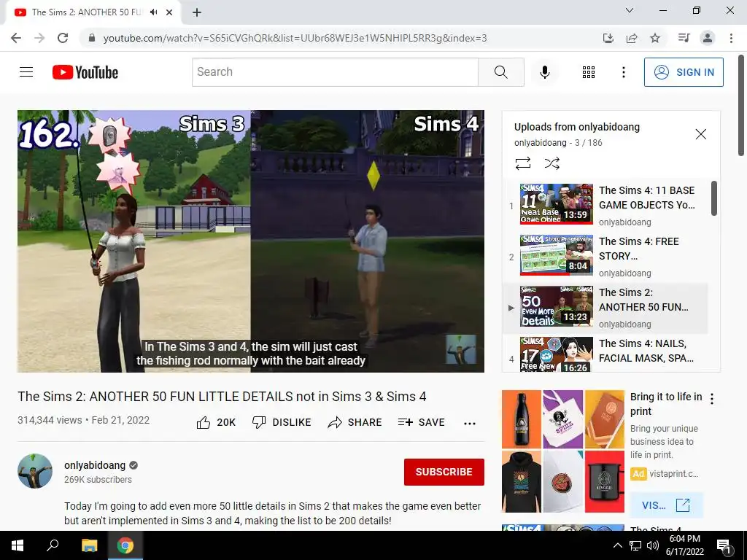Toggle the loop playlist button
Image resolution: width=747 pixels, height=560 pixels.
click(x=522, y=163)
